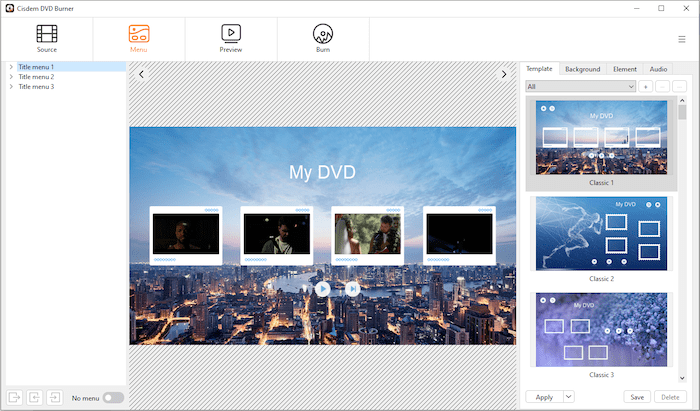This screenshot has width=700, height=411.
Task: Open the Apply button dropdown arrow
Action: point(569,397)
